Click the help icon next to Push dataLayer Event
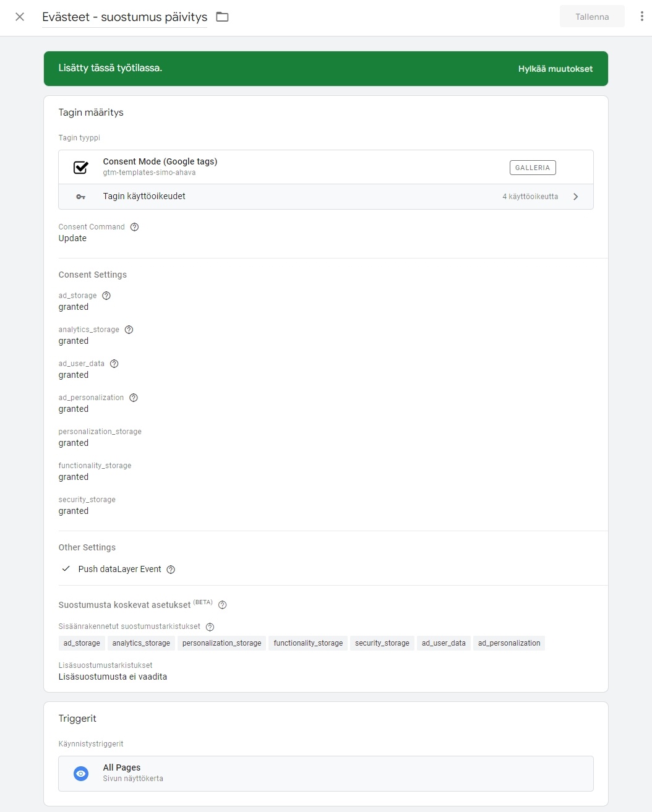 coord(171,570)
